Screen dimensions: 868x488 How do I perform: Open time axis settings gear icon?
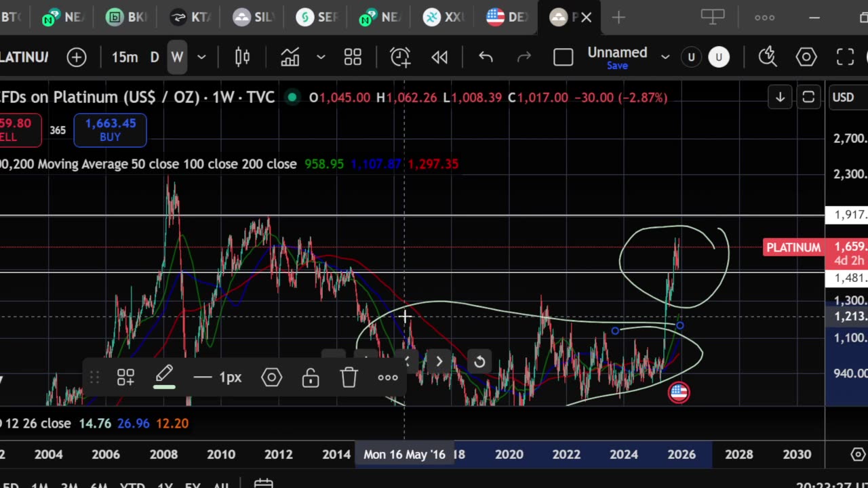(x=858, y=454)
